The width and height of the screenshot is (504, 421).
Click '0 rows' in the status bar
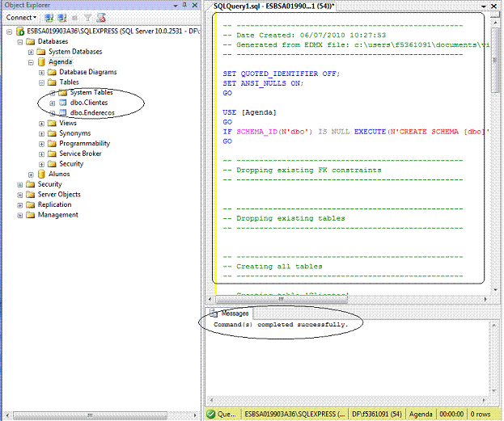[481, 415]
